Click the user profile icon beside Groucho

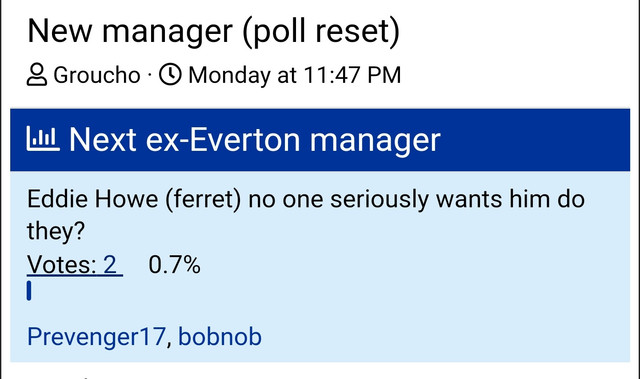coord(37,75)
